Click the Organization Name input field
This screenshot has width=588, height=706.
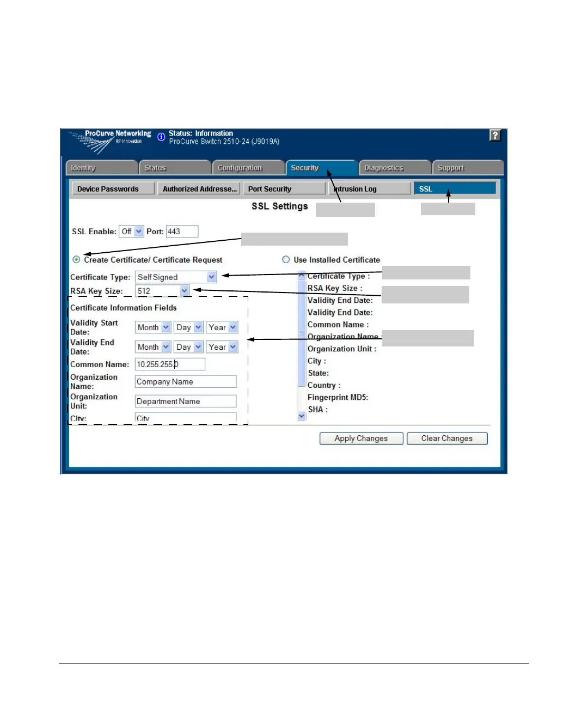click(x=186, y=382)
